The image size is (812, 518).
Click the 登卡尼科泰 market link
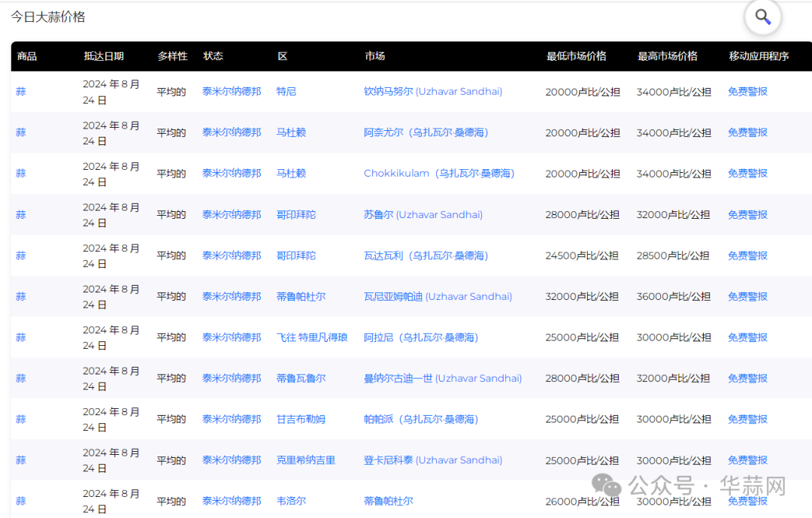[432, 460]
